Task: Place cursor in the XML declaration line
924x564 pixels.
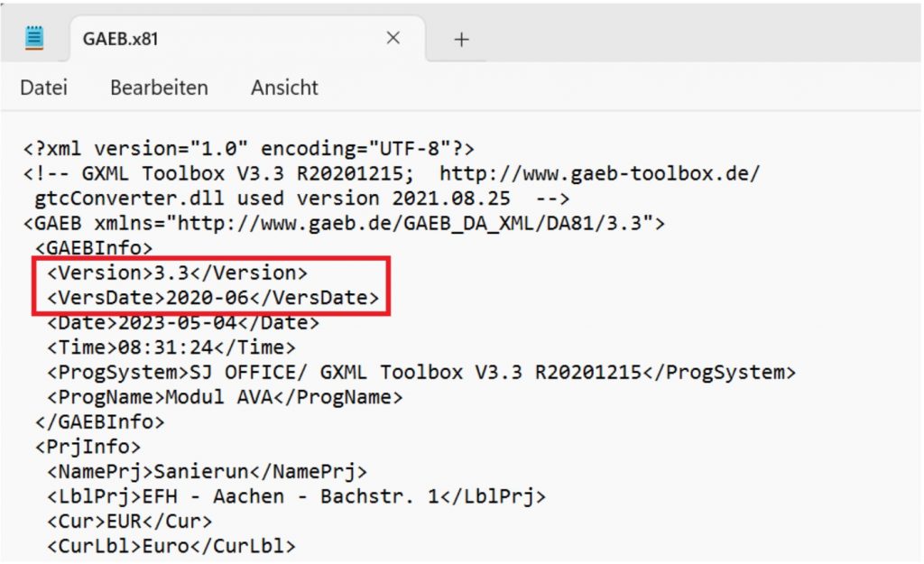Action: [x=248, y=149]
